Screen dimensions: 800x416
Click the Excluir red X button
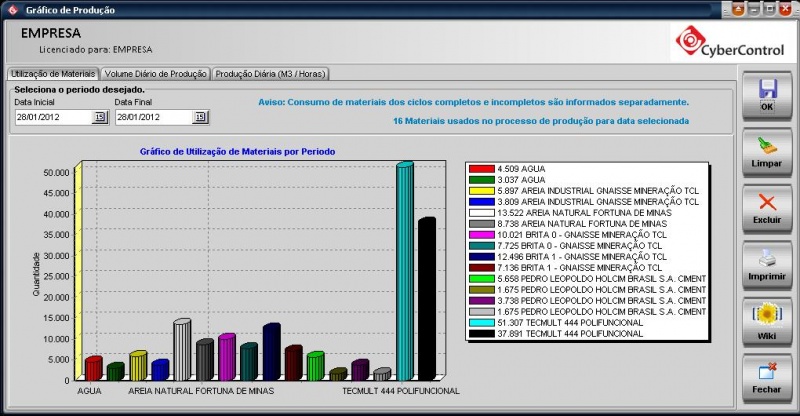767,209
